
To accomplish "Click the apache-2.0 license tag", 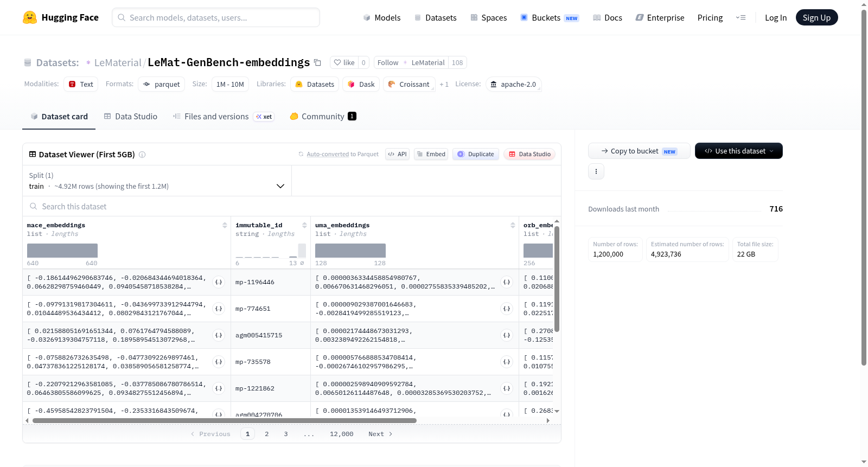I will [x=513, y=84].
